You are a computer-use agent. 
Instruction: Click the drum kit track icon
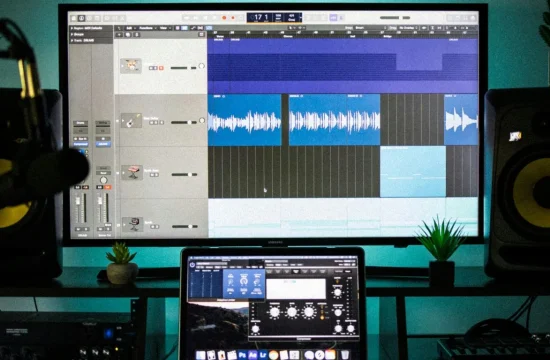[x=131, y=66]
